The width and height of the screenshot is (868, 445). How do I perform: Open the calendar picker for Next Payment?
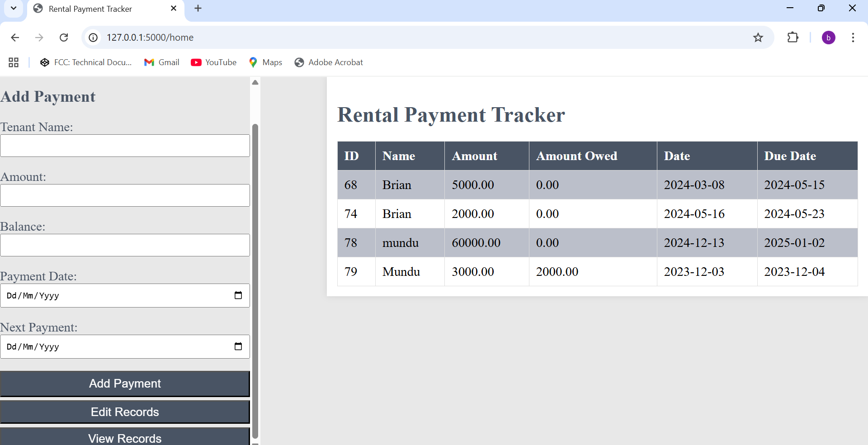[x=238, y=347]
